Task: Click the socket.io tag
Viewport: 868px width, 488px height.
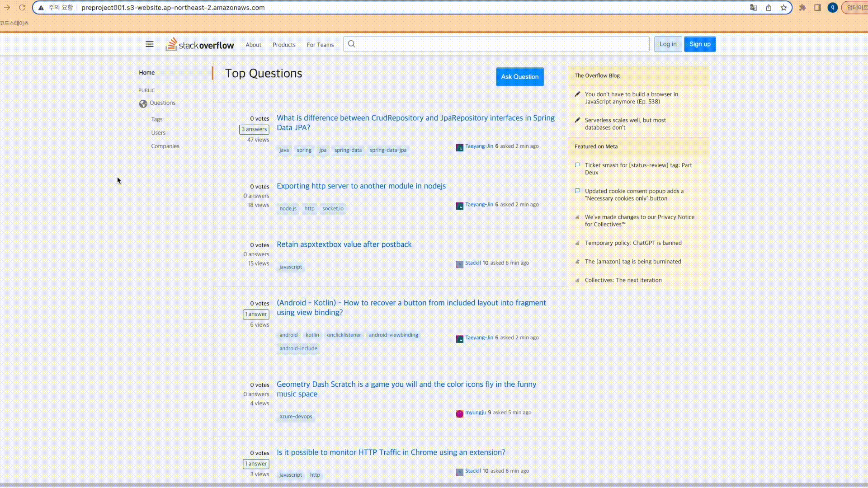Action: click(333, 208)
